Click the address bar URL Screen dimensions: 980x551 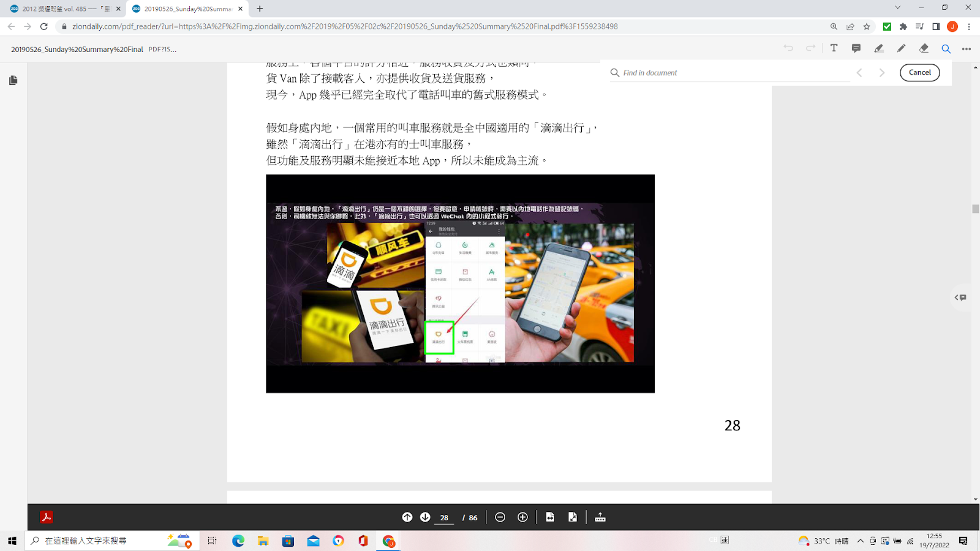(x=345, y=26)
